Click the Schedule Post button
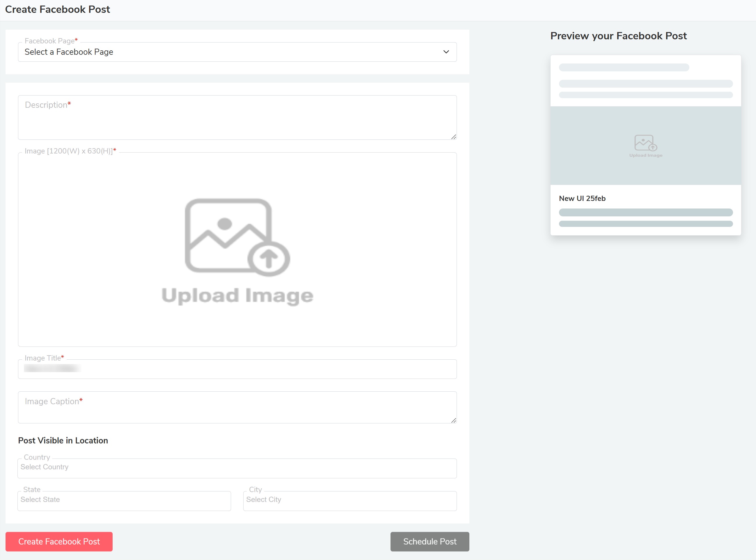Screen dimensions: 756x560 (x=430, y=541)
